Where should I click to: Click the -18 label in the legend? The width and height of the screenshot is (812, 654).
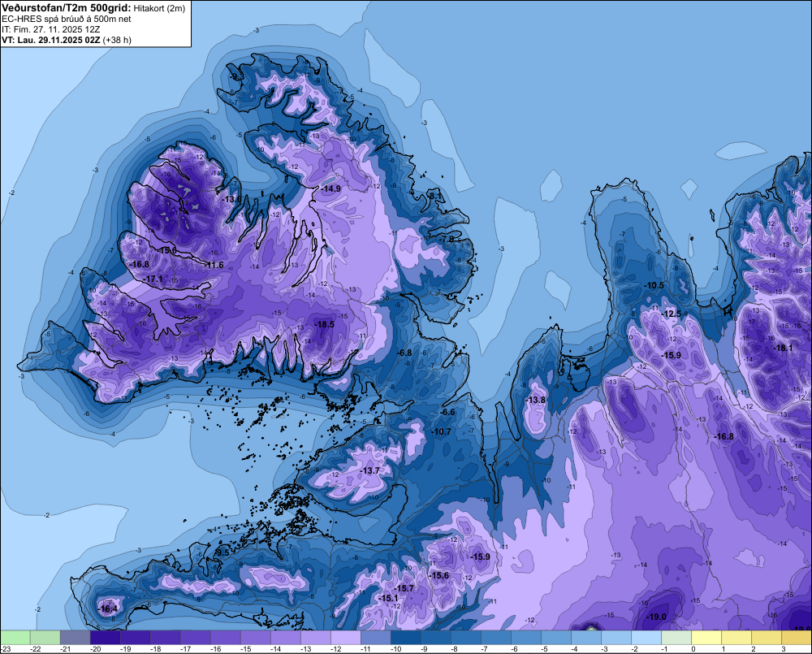tap(155, 649)
